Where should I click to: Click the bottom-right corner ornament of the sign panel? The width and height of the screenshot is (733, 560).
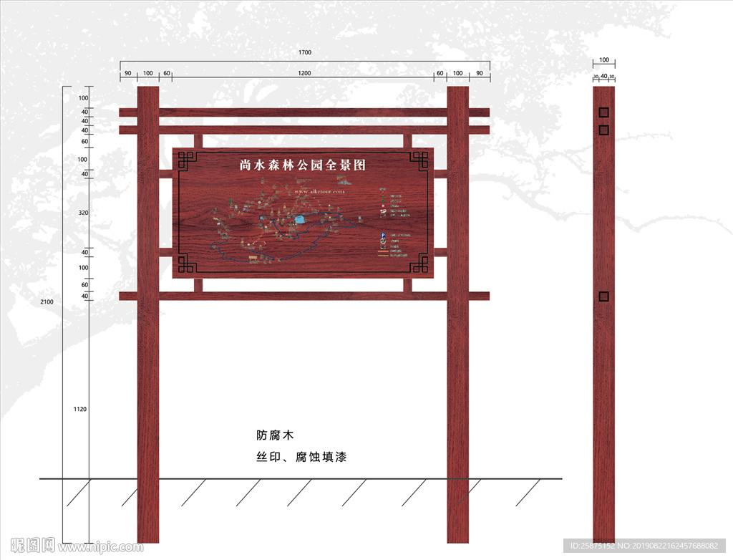pyautogui.click(x=419, y=264)
